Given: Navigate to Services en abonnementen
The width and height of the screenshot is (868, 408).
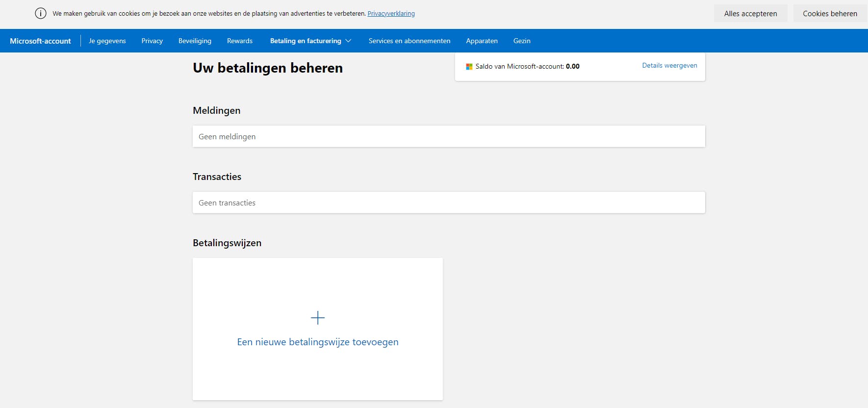Looking at the screenshot, I should (409, 41).
